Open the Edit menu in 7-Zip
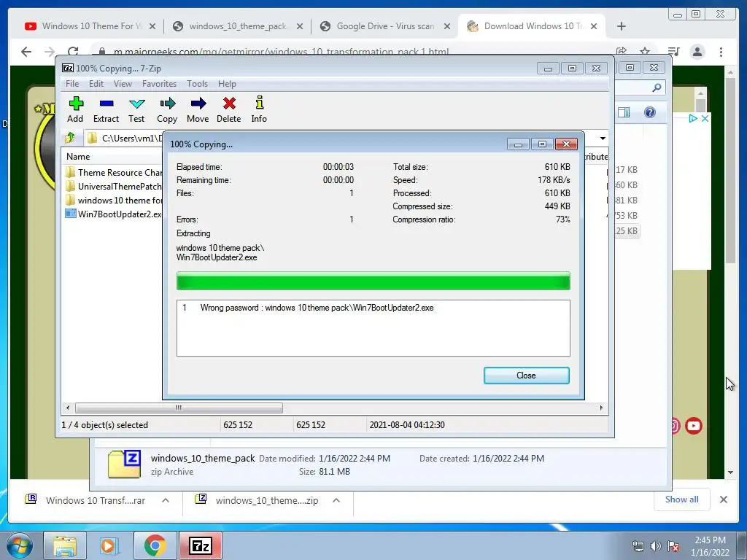The height and width of the screenshot is (560, 747). tap(96, 84)
